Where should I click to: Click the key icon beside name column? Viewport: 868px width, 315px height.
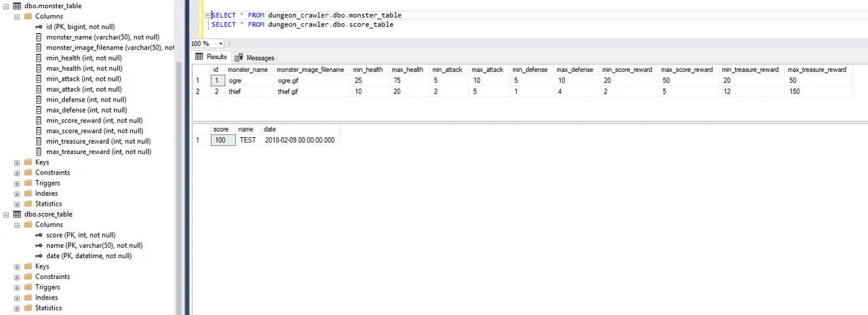(39, 245)
